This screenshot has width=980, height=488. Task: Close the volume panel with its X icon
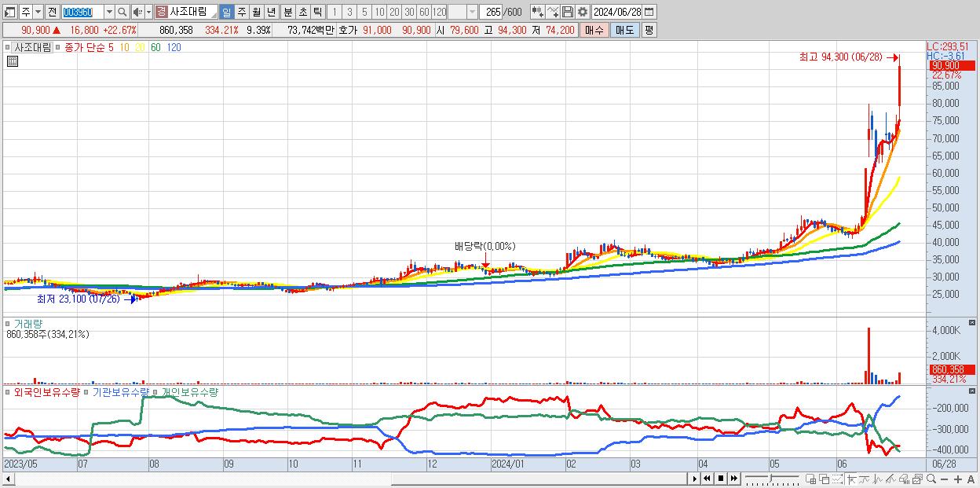pos(973,323)
